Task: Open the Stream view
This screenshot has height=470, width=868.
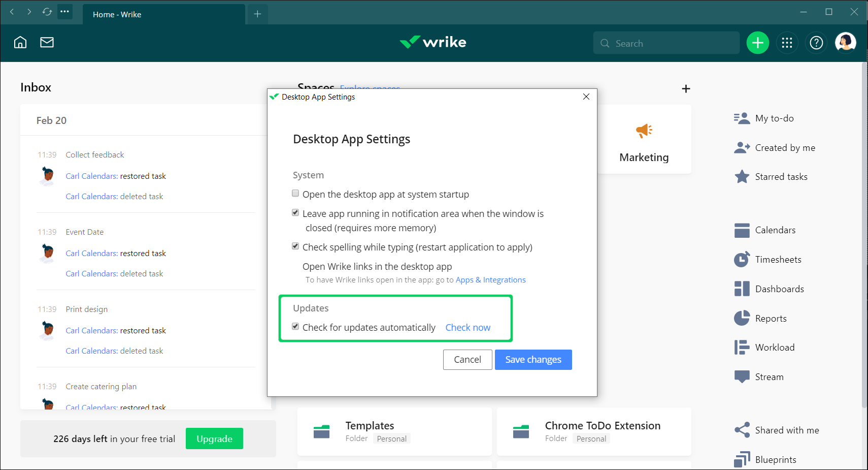Action: click(769, 377)
